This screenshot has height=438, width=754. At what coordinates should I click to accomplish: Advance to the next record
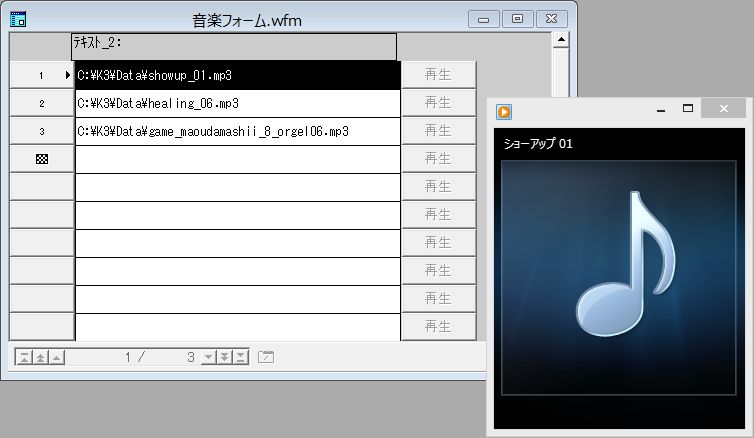tap(208, 357)
